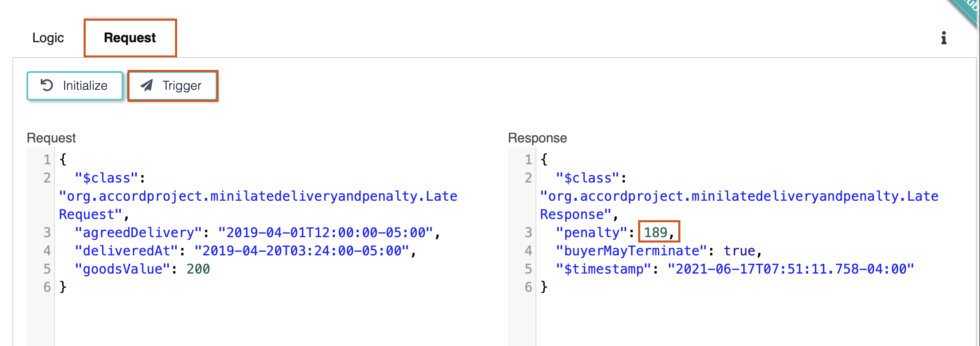Click the closing brace in Request editor
This screenshot has width=980, height=346.
point(63,287)
